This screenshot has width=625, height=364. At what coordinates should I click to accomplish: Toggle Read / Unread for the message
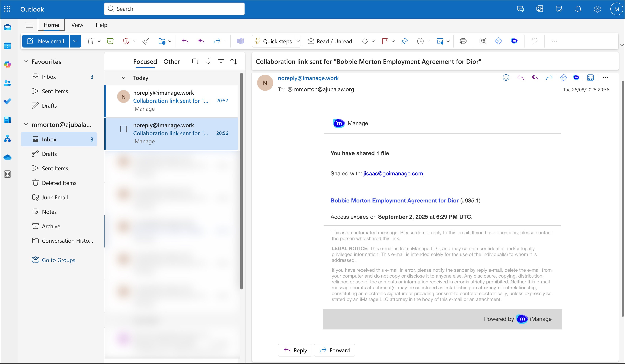pyautogui.click(x=330, y=41)
